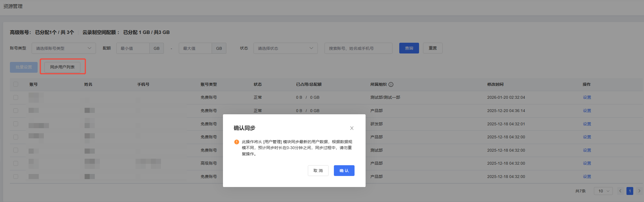Select page 1 in pagination
Screen dimensions: 644x202
[x=630, y=191]
